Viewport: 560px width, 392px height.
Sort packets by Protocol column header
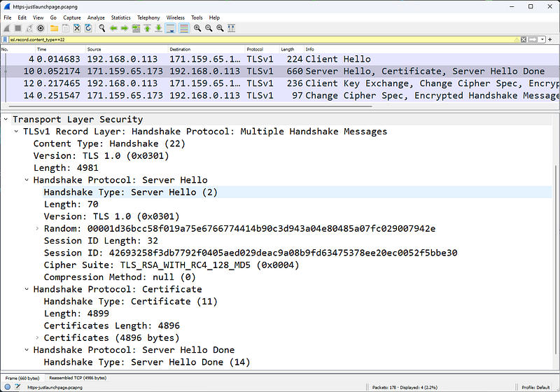click(262, 49)
